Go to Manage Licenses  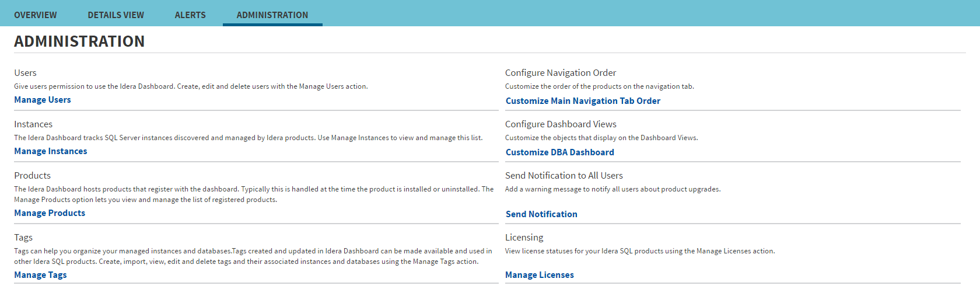(540, 275)
